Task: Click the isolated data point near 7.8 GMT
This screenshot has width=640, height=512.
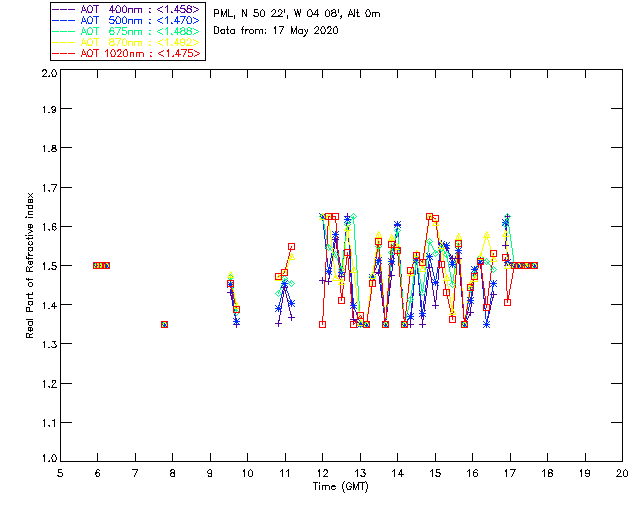Action: [x=164, y=325]
